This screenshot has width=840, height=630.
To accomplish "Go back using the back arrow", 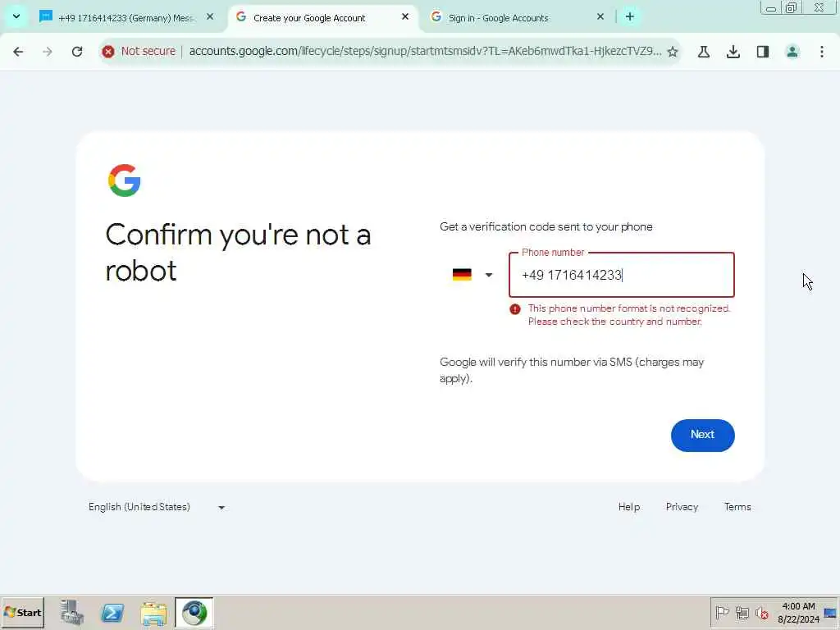I will [x=18, y=52].
